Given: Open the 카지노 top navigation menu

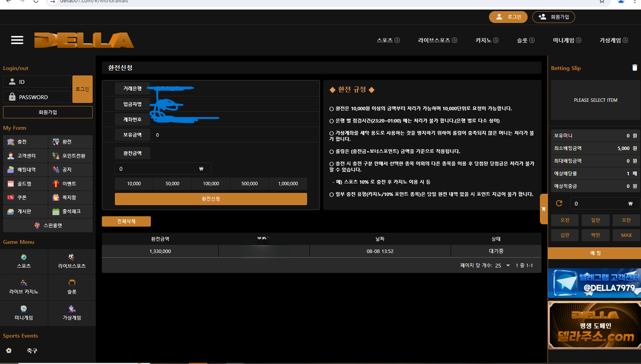Looking at the screenshot, I should click(486, 40).
